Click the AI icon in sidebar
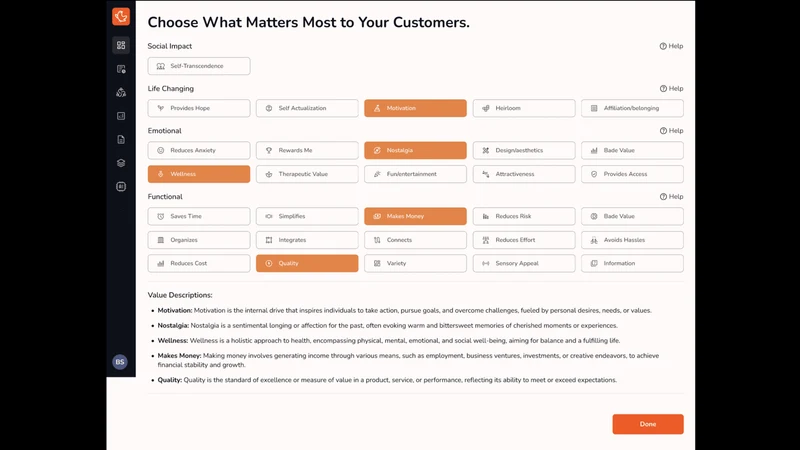Screen dimensions: 800x450 click(x=121, y=187)
